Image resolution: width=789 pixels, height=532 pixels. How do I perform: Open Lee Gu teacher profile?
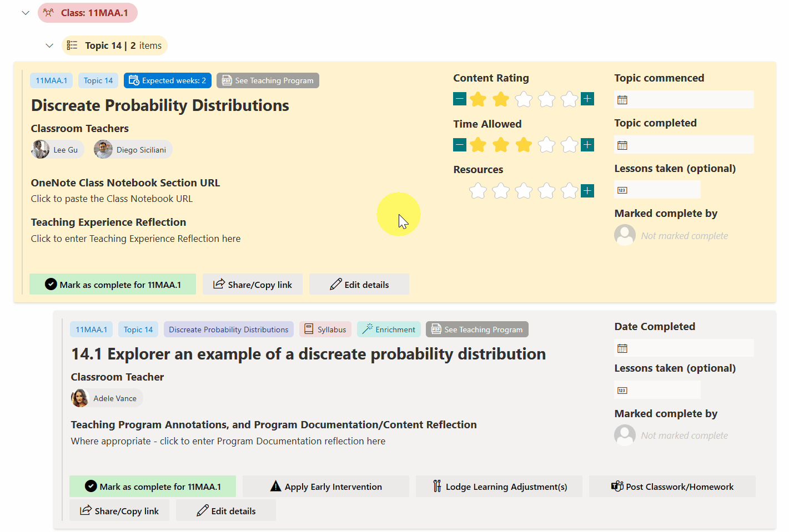(57, 150)
